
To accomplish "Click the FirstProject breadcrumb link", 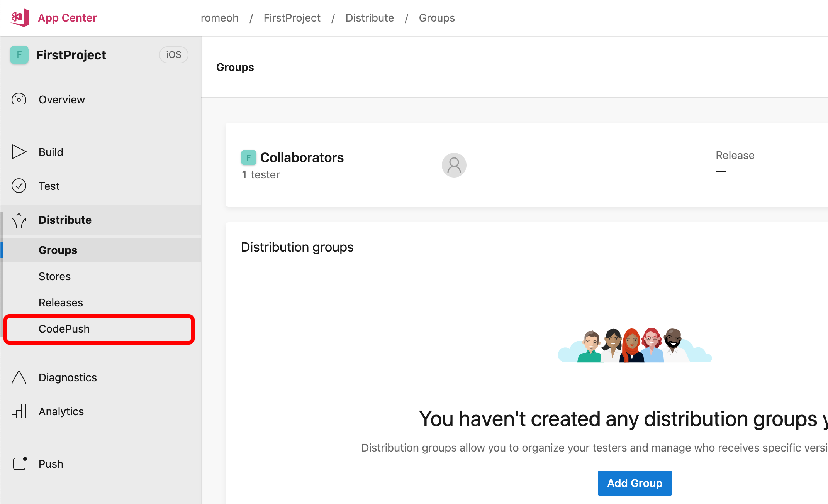I will coord(292,18).
